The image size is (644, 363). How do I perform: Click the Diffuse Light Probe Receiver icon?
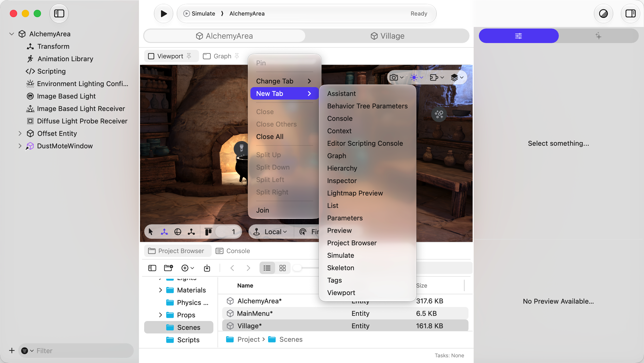[30, 121]
